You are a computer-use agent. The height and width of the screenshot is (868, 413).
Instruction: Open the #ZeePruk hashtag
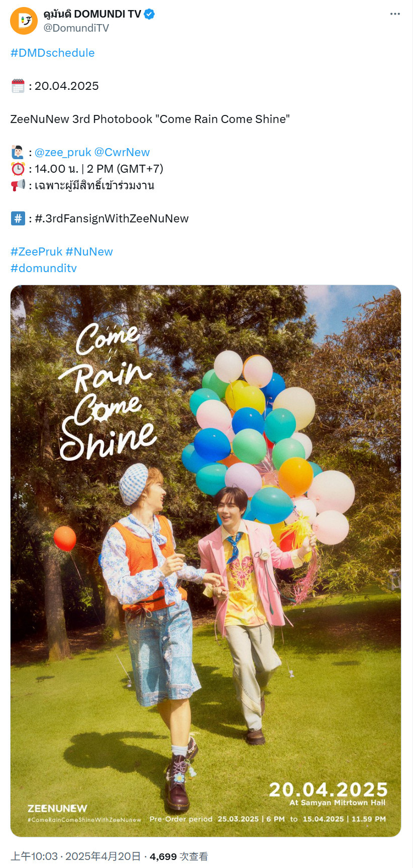coord(37,252)
